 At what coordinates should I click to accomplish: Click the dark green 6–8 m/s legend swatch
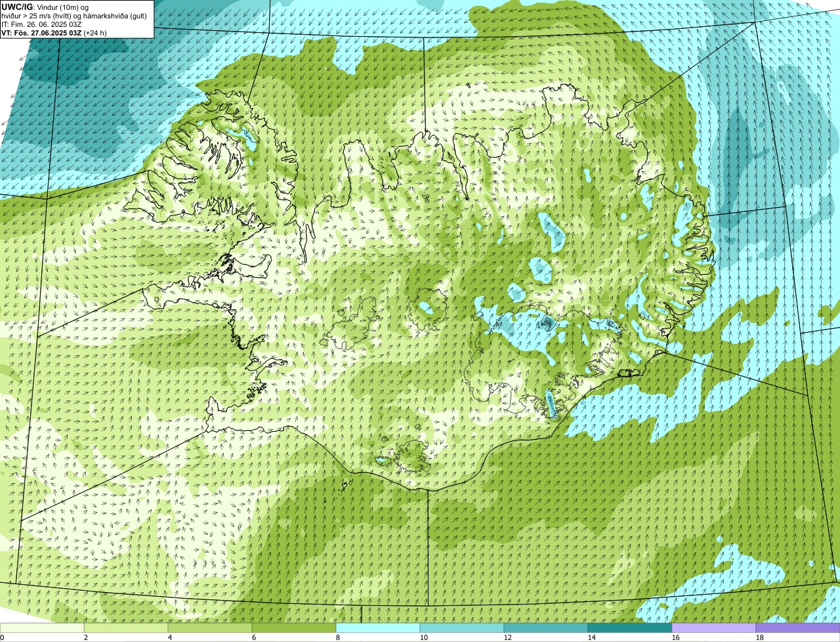294,628
